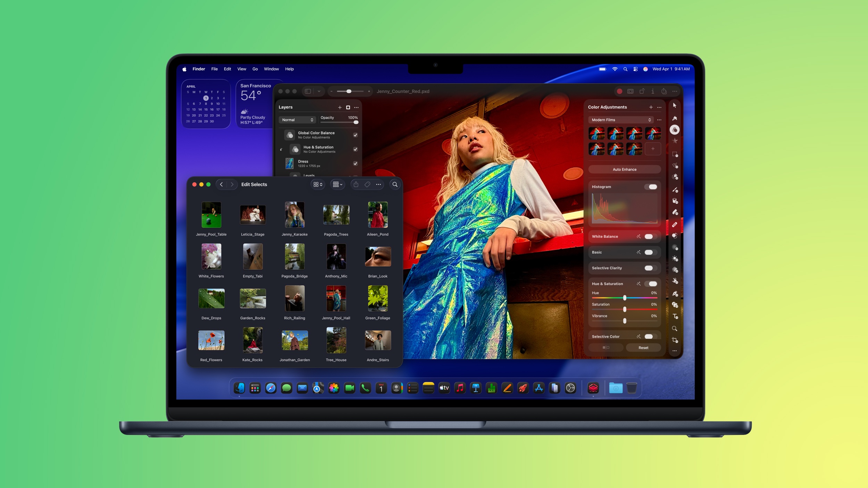Click the Share icon in Edit Selects
This screenshot has width=868, height=488.
click(356, 185)
